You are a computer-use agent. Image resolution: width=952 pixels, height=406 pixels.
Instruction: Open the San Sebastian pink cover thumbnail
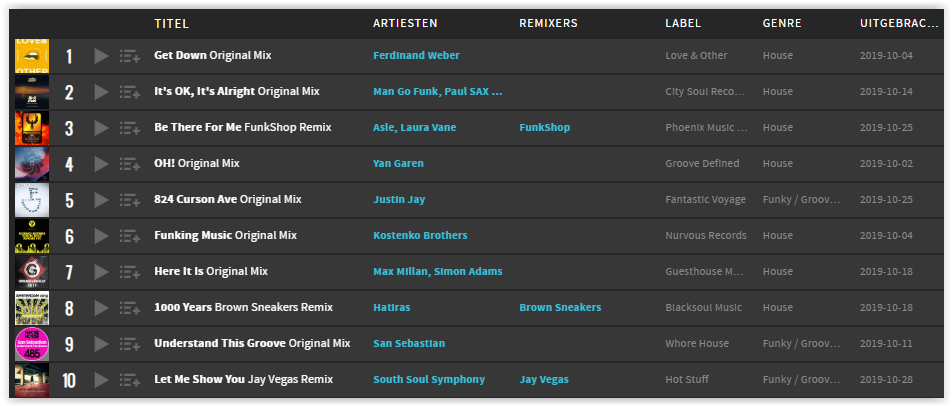click(x=32, y=344)
